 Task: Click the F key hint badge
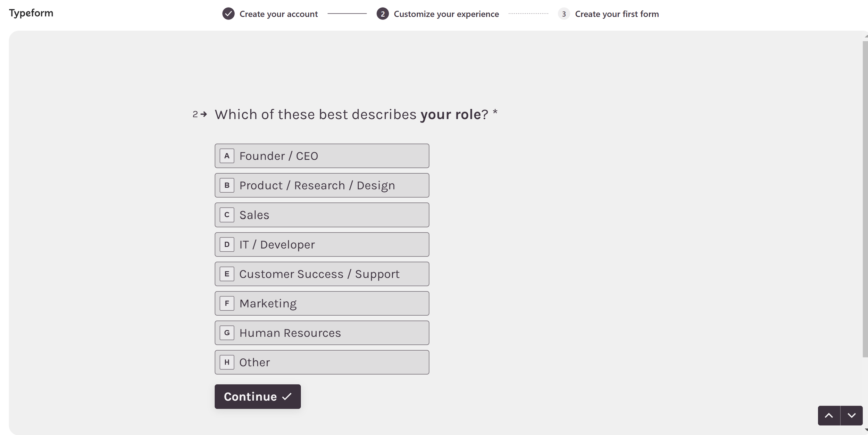coord(227,303)
